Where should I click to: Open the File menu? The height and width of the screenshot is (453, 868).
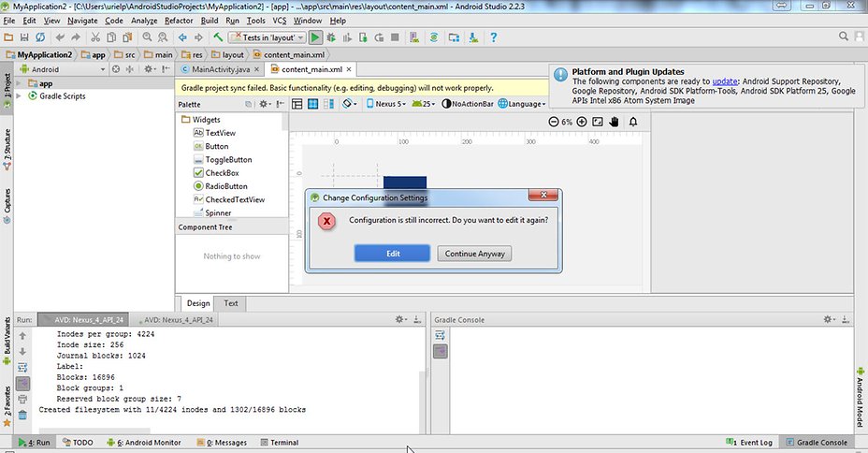[9, 21]
